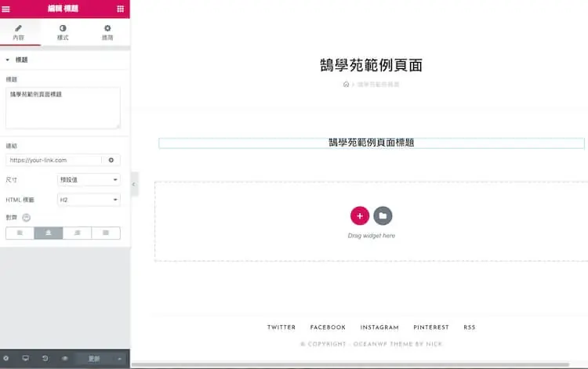
Task: Open the Elementor hamburger menu
Action: coord(6,9)
